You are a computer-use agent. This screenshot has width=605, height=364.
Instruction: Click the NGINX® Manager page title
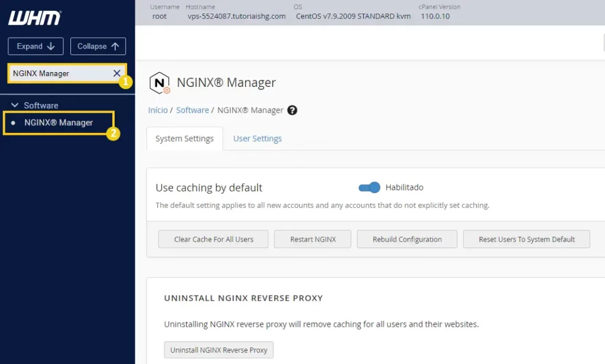[226, 83]
